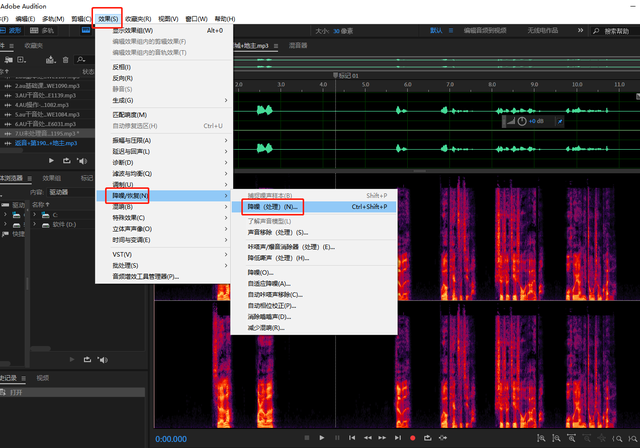Click the 搜索帮助 search field
This screenshot has height=448, width=640.
point(616,31)
